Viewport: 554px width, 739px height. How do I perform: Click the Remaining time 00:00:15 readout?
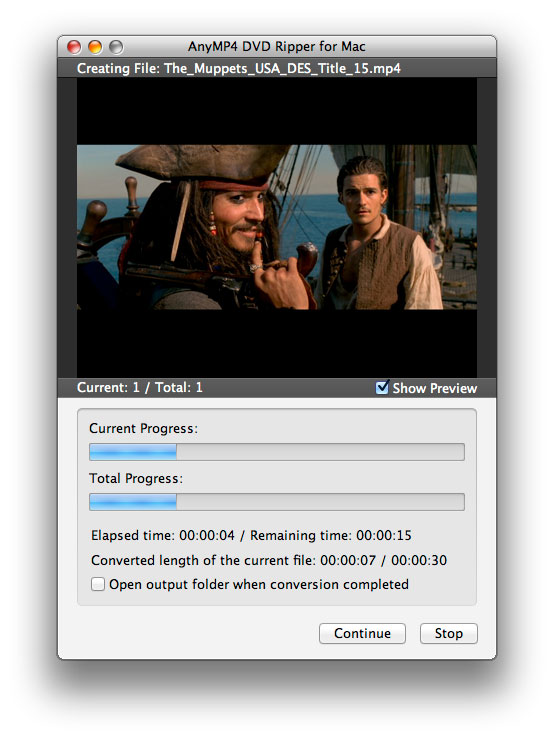[x=331, y=535]
